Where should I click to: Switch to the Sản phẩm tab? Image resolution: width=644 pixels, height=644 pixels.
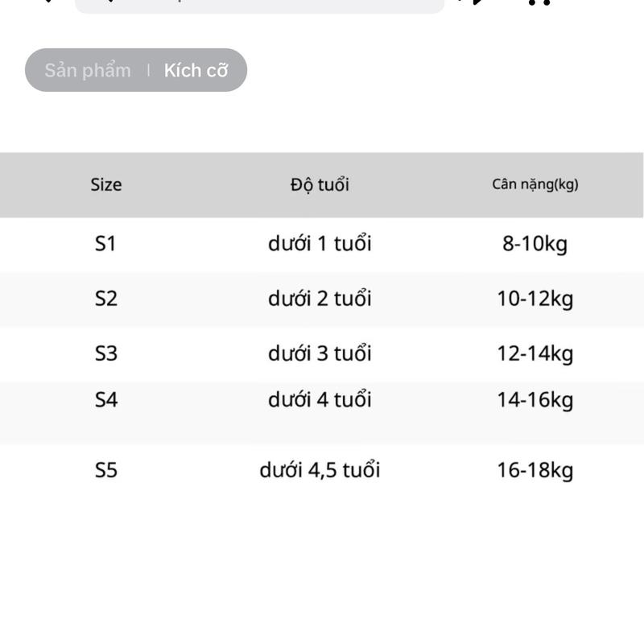[87, 70]
